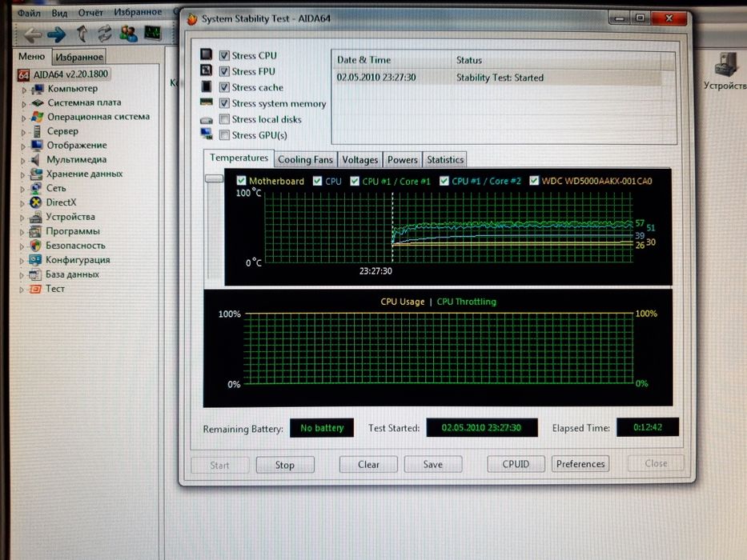
Task: Open the Устройства icon in main pane
Action: 725,64
